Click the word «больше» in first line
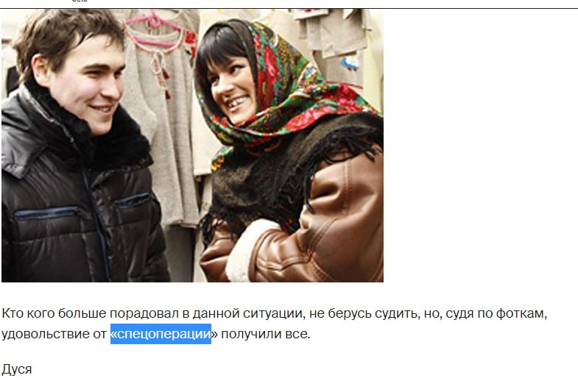Viewport: 578px width, 392px height. (x=82, y=313)
